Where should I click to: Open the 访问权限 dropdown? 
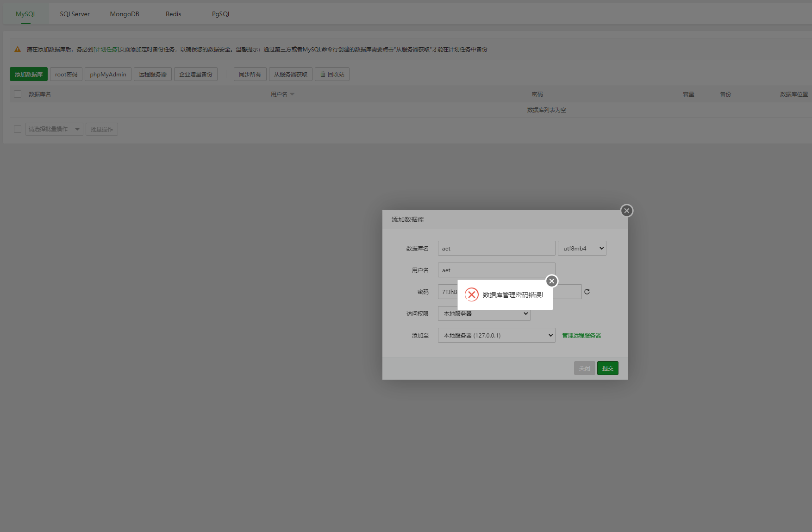[x=484, y=313]
